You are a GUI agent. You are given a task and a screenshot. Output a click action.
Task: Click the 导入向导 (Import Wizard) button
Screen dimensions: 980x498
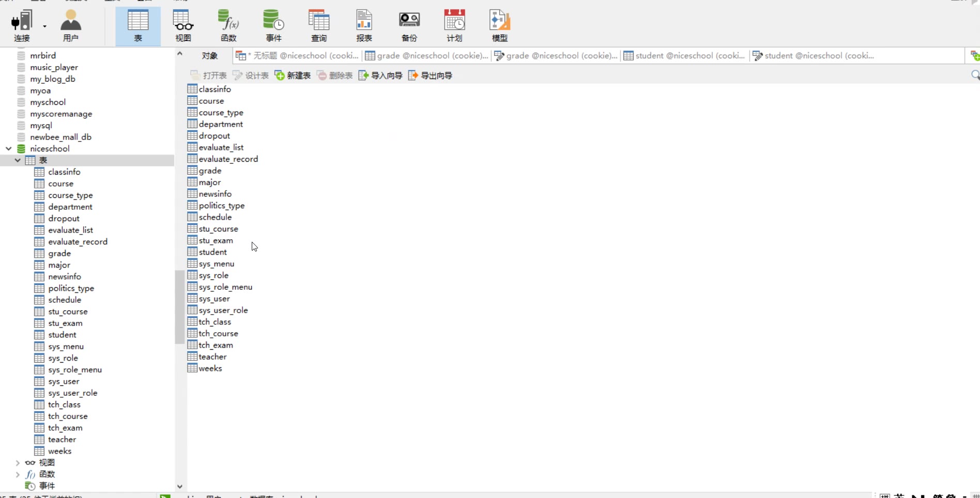[x=380, y=75]
